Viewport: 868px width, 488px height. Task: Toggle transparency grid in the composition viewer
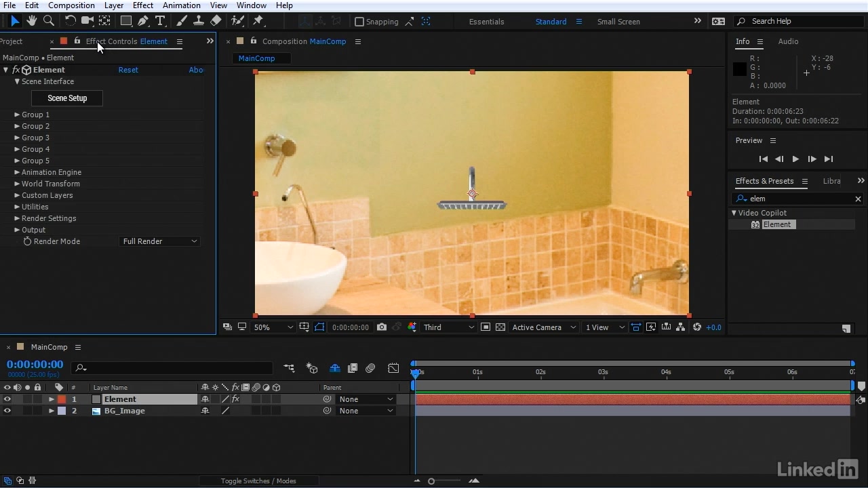[500, 327]
